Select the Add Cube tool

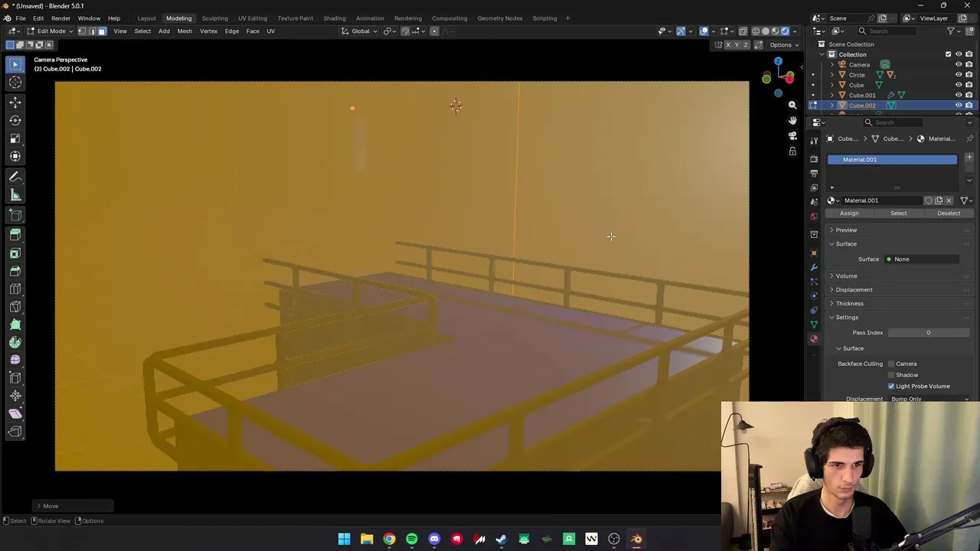point(15,216)
